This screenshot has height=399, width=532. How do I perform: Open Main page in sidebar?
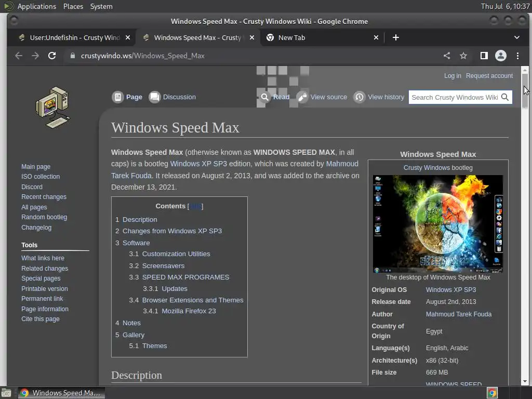point(36,167)
